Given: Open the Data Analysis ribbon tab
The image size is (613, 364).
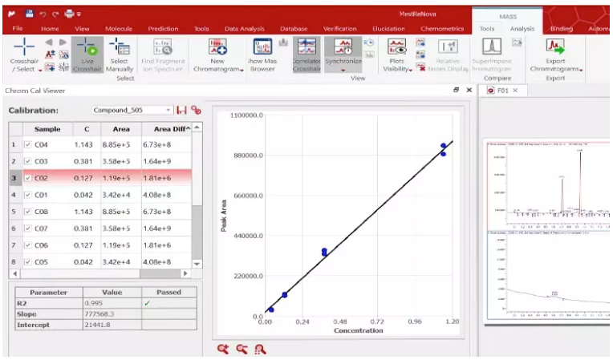Looking at the screenshot, I should pos(244,29).
